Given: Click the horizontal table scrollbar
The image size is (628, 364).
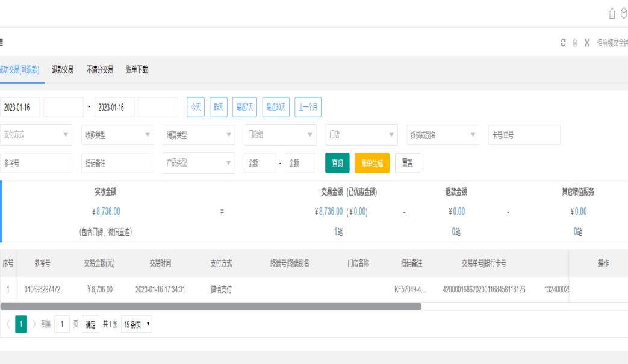Looking at the screenshot, I should [x=211, y=306].
